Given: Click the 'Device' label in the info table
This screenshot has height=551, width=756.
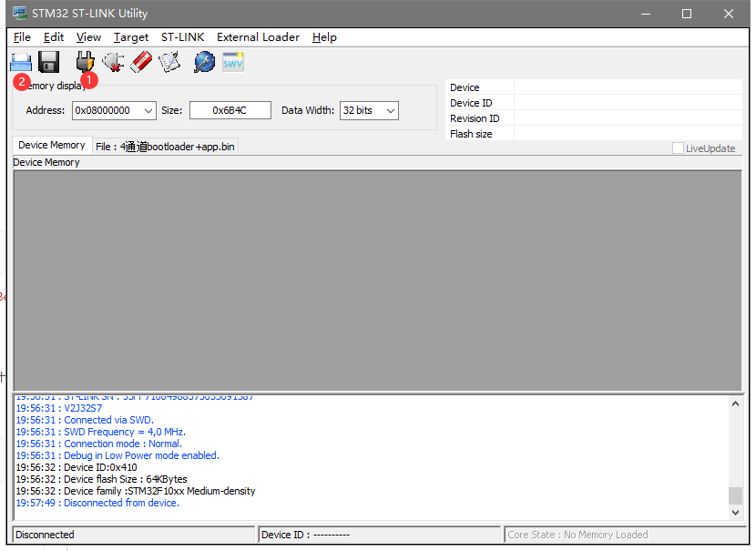Looking at the screenshot, I should coord(465,87).
